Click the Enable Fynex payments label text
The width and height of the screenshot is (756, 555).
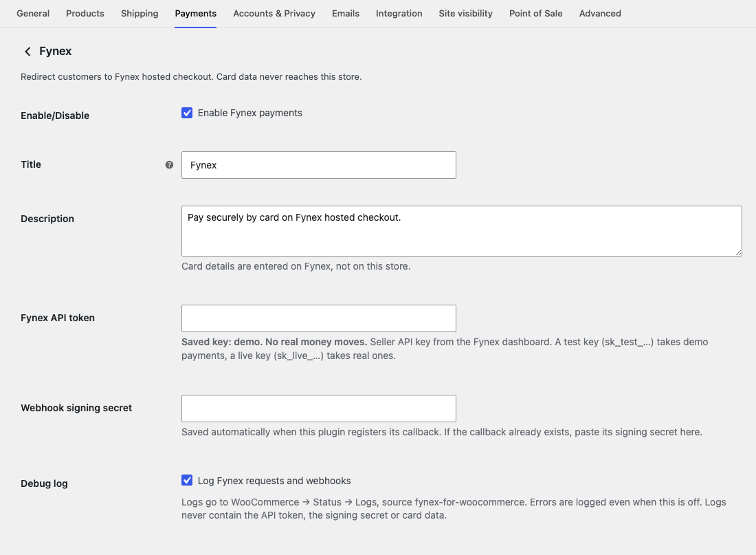(x=249, y=113)
